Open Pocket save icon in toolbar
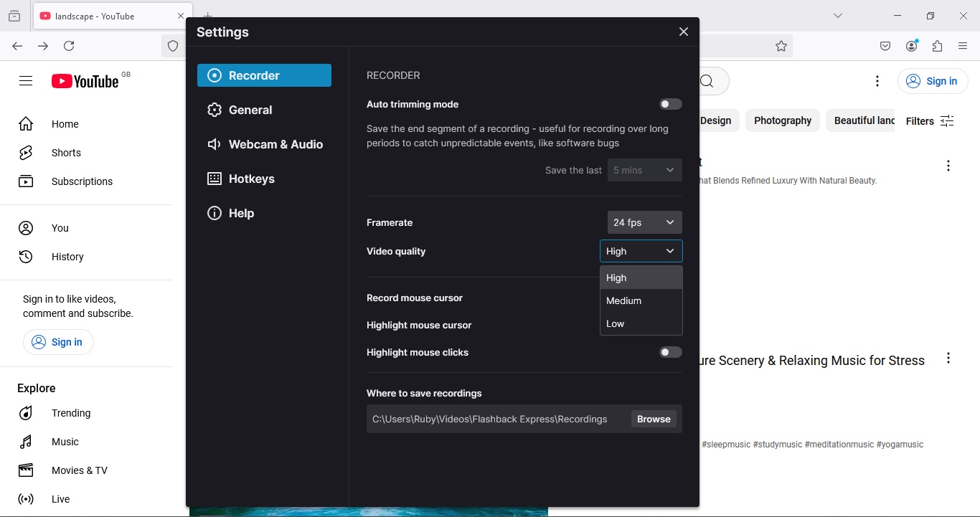 click(885, 46)
